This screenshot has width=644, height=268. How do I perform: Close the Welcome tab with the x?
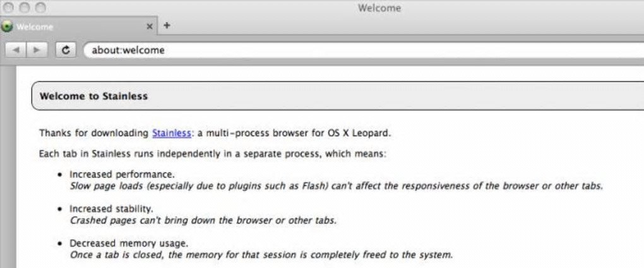click(150, 27)
